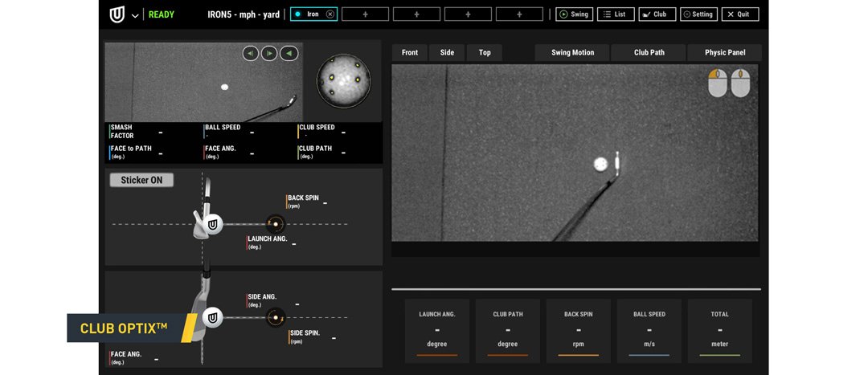Open the Swing playback button

click(574, 14)
